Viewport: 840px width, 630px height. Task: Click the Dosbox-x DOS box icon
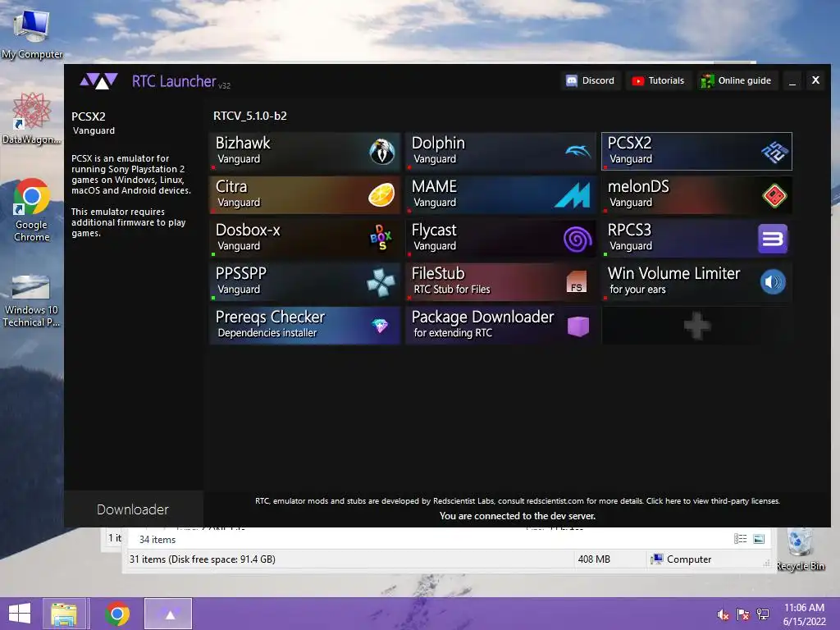[381, 238]
